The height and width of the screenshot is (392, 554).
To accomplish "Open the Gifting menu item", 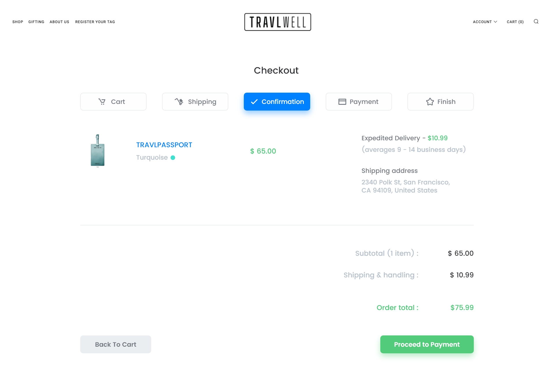I will click(x=36, y=22).
